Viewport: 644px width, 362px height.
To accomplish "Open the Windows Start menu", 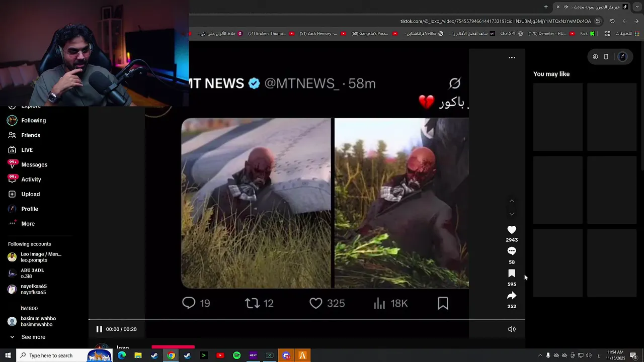I will (x=8, y=355).
